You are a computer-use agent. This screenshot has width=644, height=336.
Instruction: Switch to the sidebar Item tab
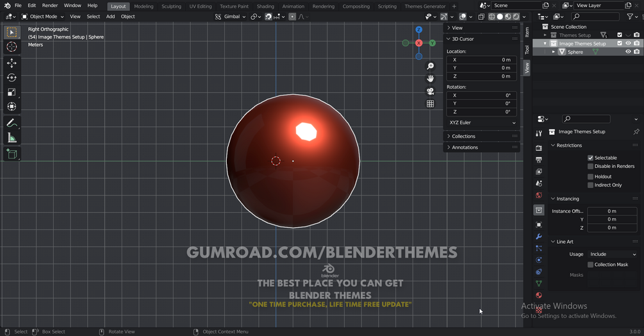click(x=527, y=32)
